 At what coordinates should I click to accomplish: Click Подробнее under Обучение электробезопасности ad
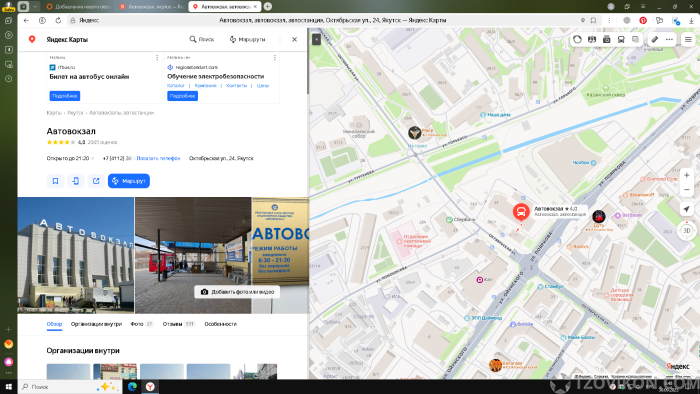182,96
